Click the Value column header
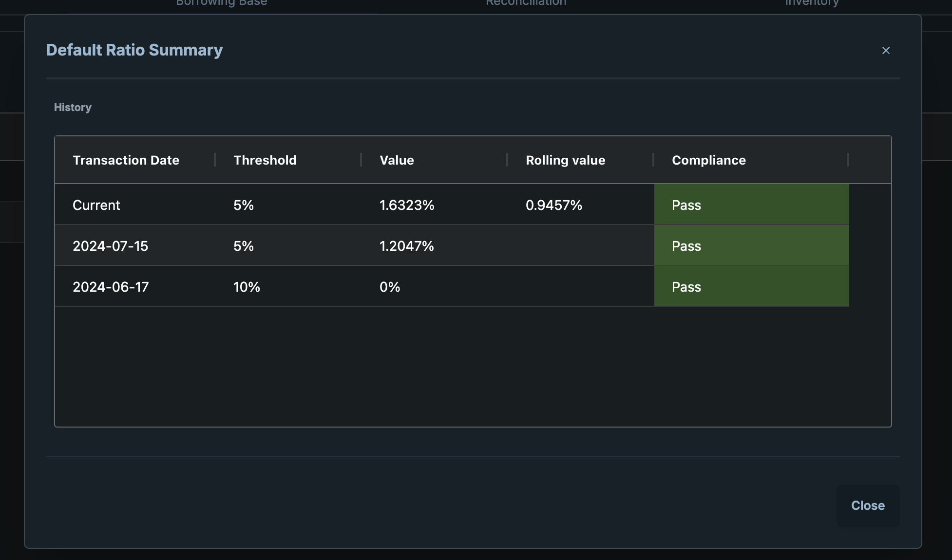The height and width of the screenshot is (560, 952). pos(397,160)
